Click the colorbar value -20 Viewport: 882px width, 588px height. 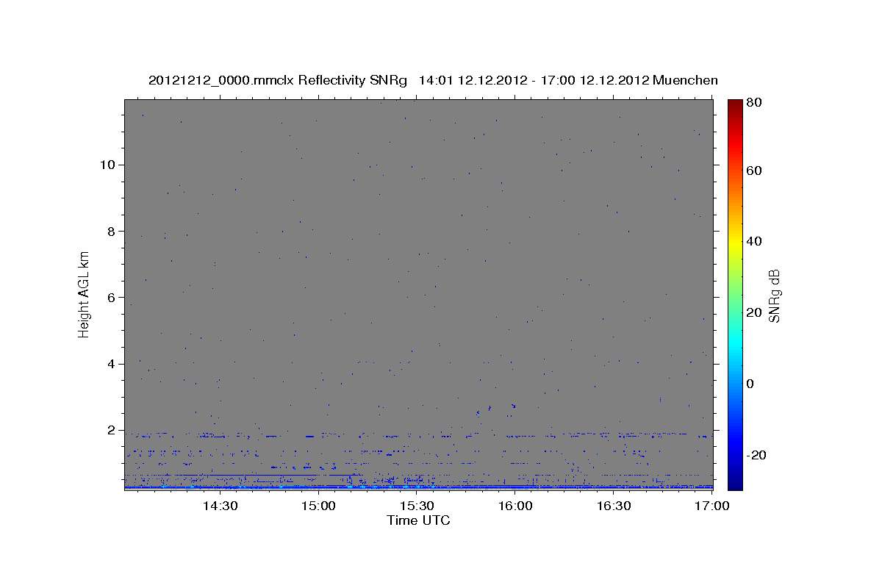[759, 455]
